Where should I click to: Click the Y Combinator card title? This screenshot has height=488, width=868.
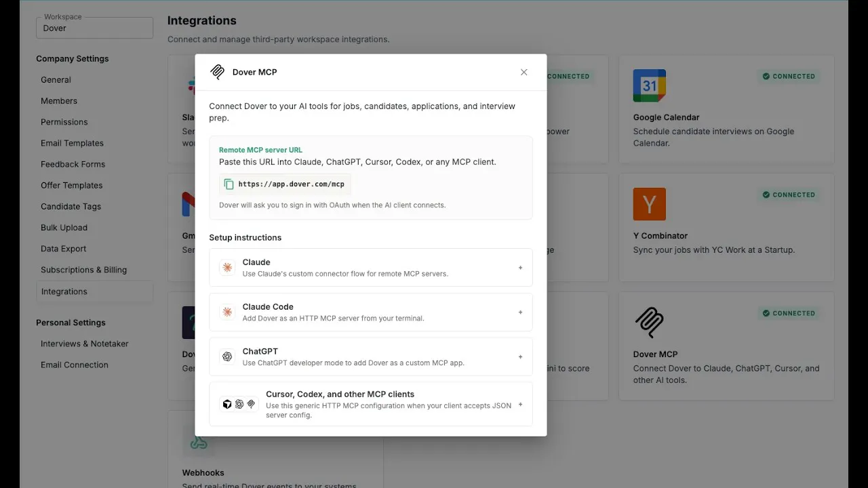click(x=660, y=236)
